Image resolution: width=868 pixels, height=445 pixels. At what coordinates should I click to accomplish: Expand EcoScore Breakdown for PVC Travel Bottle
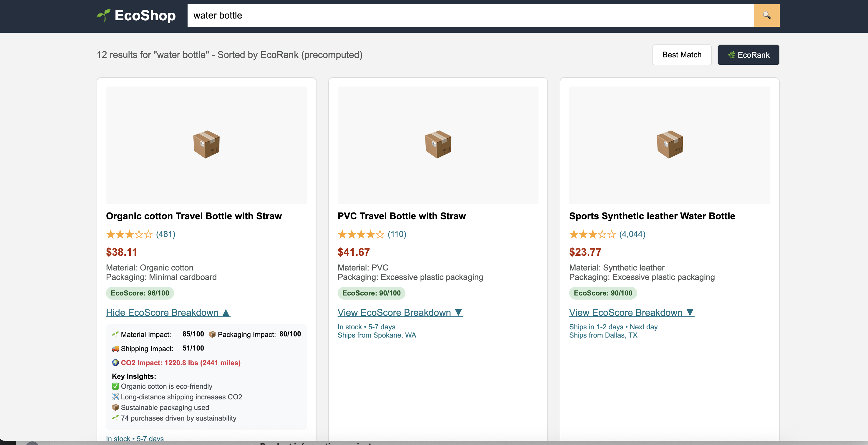[x=400, y=313]
